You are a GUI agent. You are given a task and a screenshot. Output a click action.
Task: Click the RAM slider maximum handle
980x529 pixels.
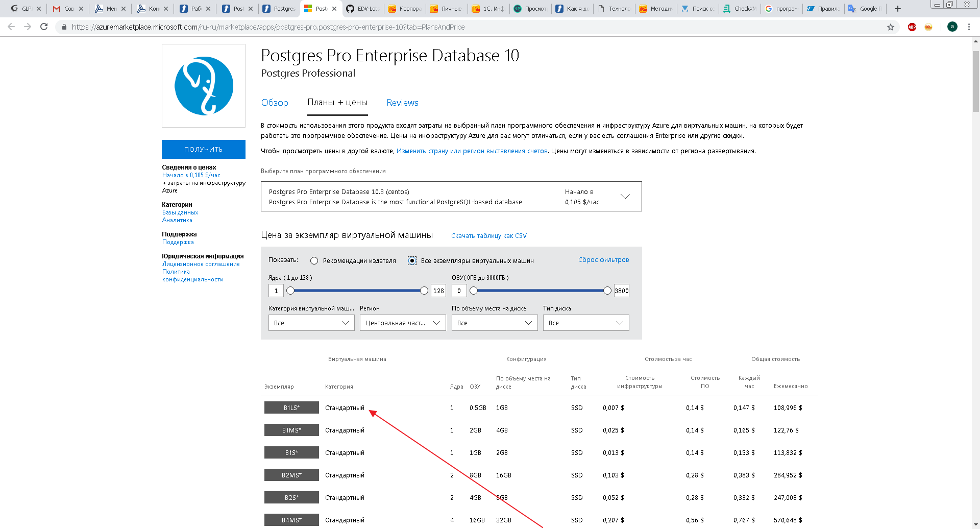[x=607, y=291]
